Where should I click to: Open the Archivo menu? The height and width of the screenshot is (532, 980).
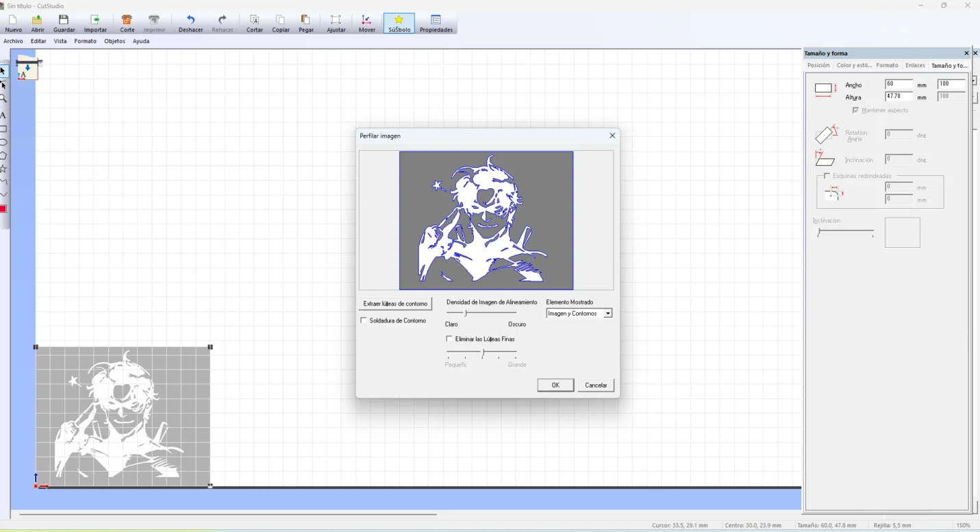pos(13,41)
